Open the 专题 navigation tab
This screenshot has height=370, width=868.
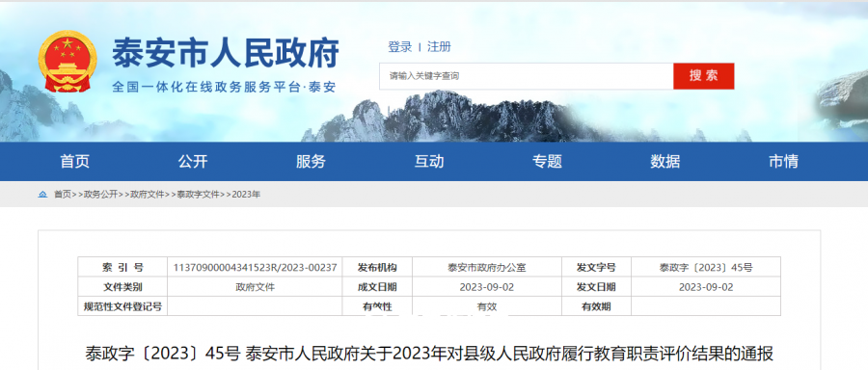[x=547, y=162]
